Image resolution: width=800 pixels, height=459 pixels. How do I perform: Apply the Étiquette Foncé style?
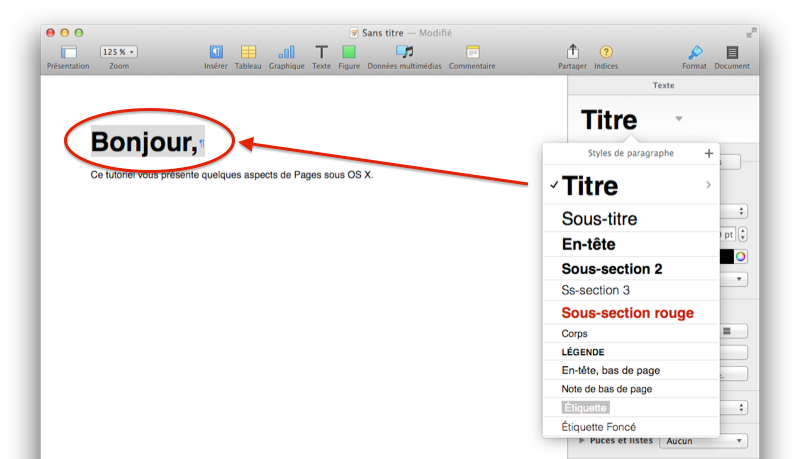point(631,427)
